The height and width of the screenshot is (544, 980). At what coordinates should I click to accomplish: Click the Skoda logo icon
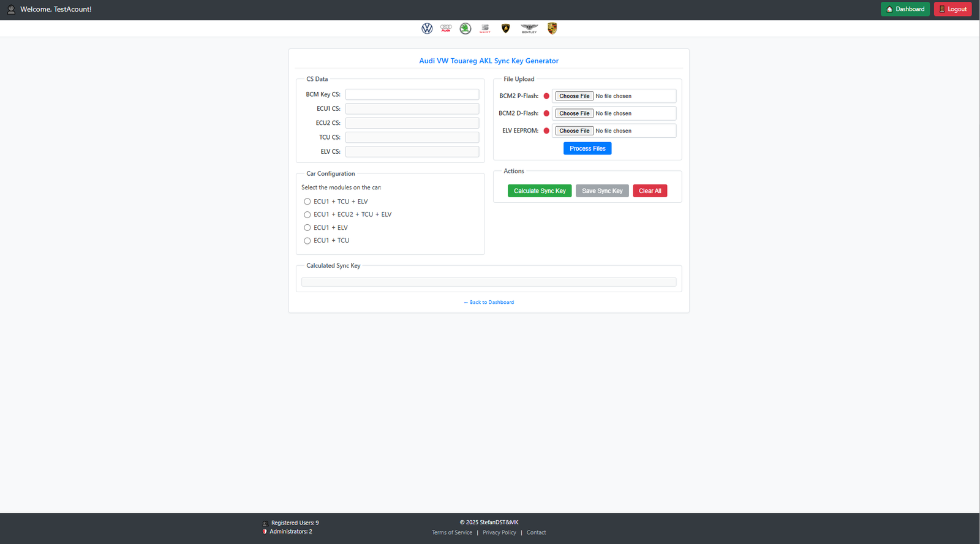tap(466, 29)
